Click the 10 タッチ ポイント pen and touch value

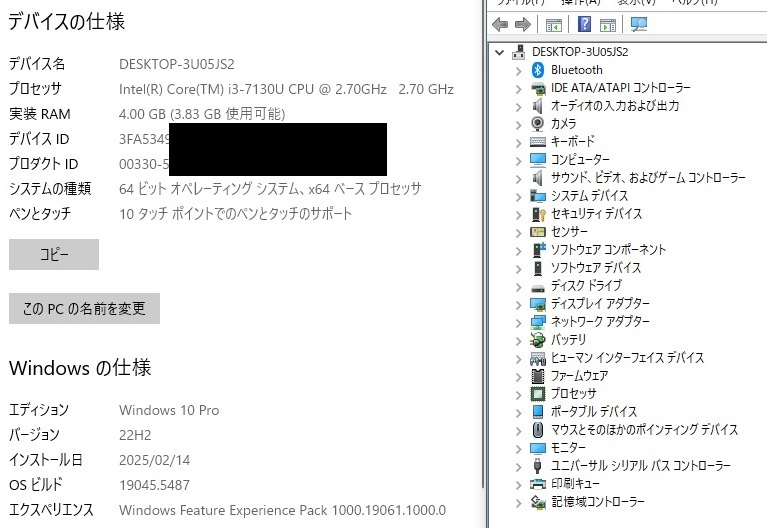click(x=235, y=213)
